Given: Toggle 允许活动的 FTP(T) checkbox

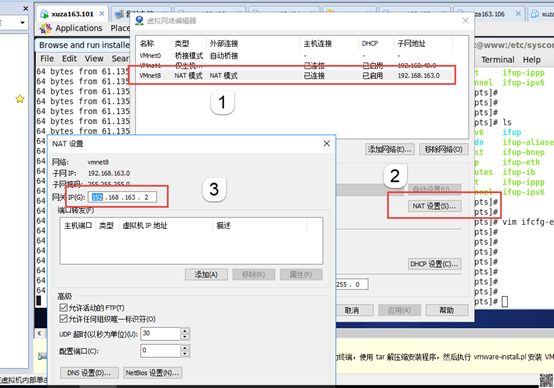Looking at the screenshot, I should tap(63, 307).
